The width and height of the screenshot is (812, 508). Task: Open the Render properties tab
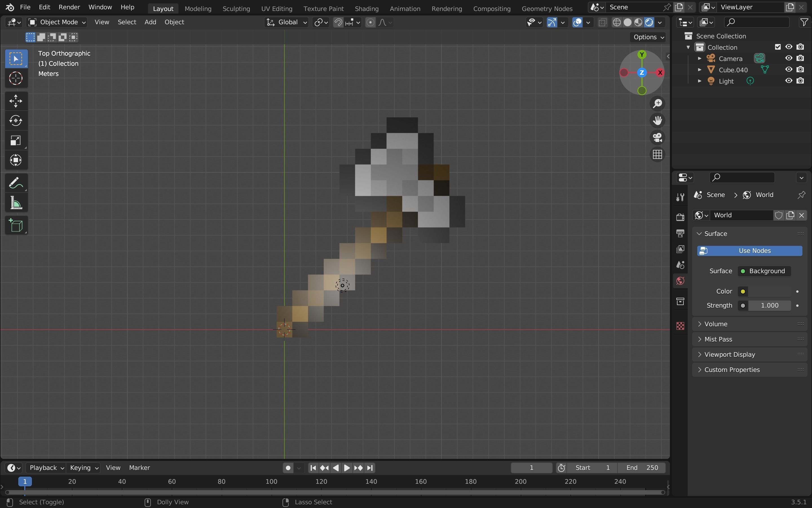coord(680,217)
